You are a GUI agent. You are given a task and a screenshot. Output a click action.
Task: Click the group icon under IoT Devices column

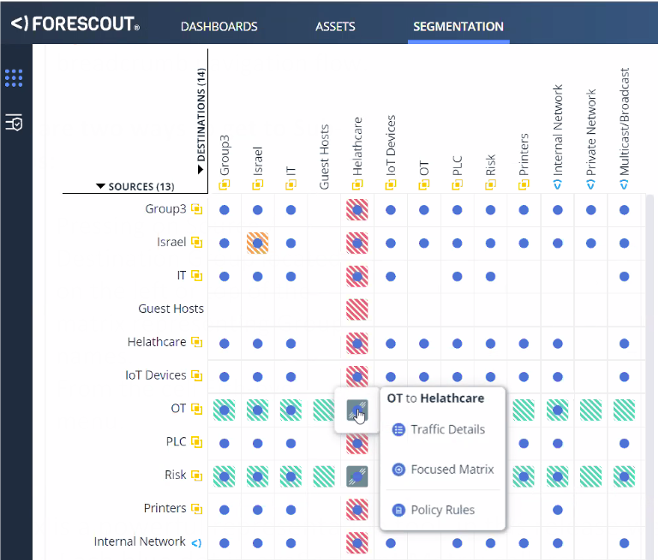coord(390,184)
